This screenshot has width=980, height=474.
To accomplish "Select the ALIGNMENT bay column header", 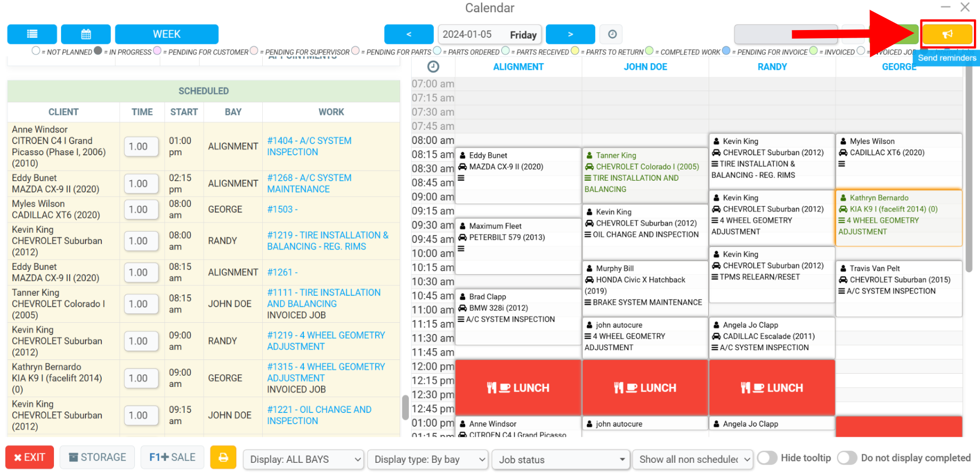I will 518,67.
